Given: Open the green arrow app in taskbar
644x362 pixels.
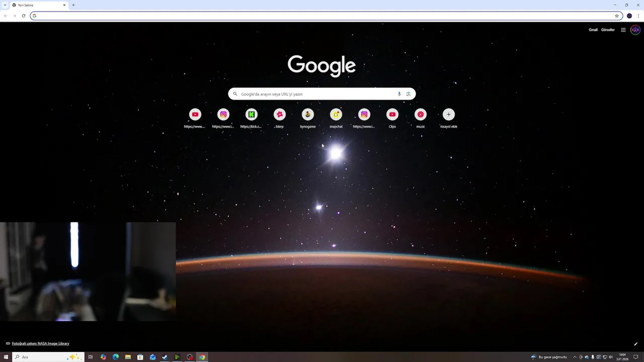Looking at the screenshot, I should 177,357.
